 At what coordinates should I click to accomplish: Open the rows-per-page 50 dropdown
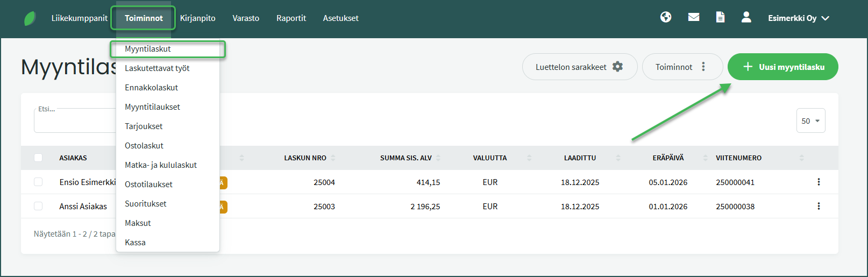click(x=810, y=121)
